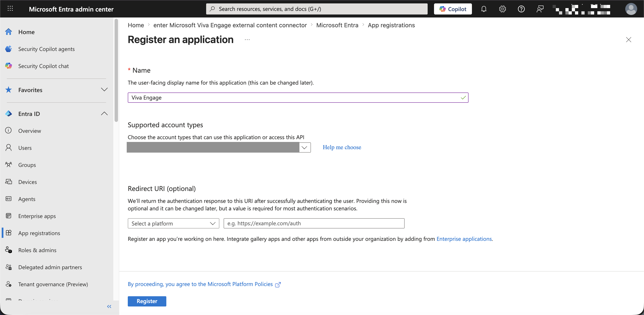This screenshot has height=315, width=644.
Task: Open notifications bell
Action: [484, 9]
